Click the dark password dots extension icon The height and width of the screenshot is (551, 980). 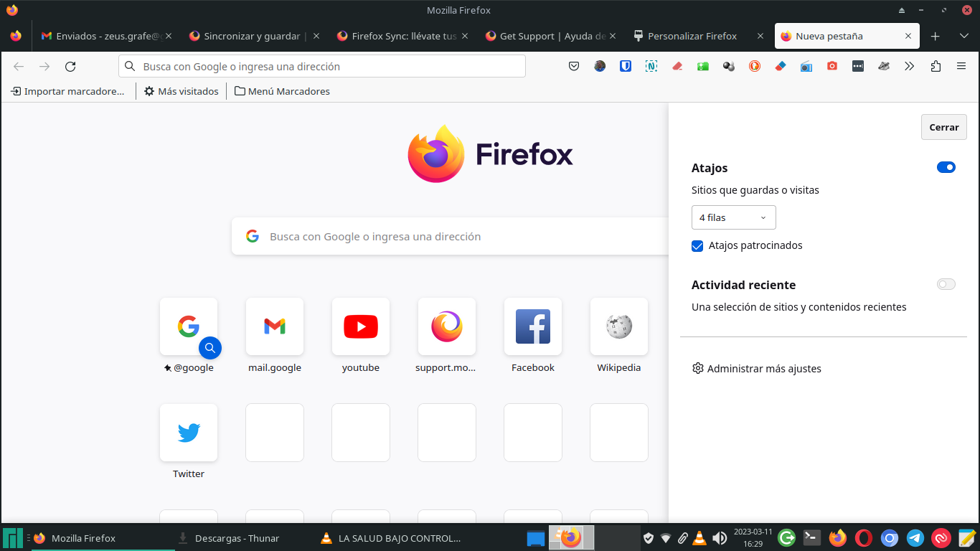click(x=858, y=66)
